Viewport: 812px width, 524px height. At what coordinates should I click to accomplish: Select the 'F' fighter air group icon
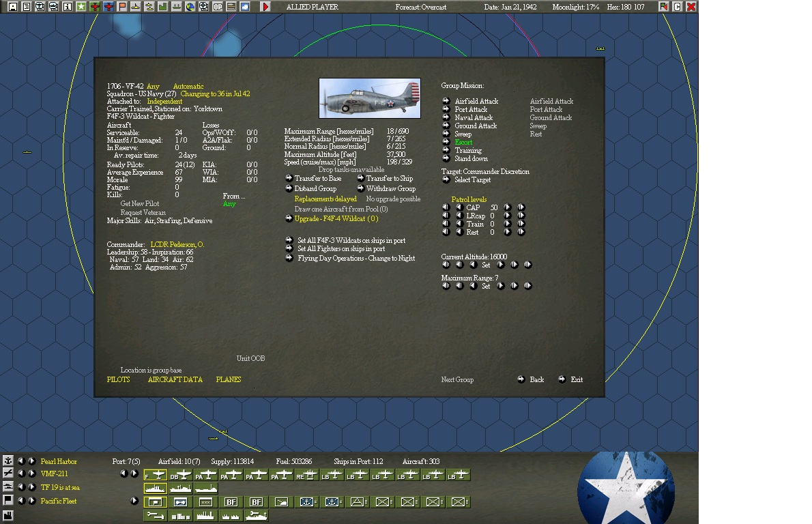click(x=155, y=475)
